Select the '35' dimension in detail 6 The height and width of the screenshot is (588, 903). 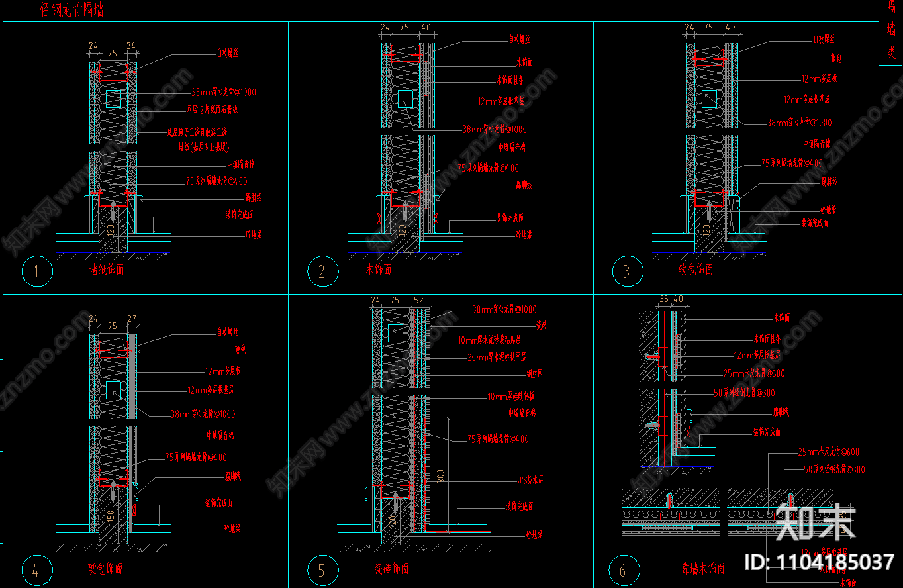pos(663,300)
